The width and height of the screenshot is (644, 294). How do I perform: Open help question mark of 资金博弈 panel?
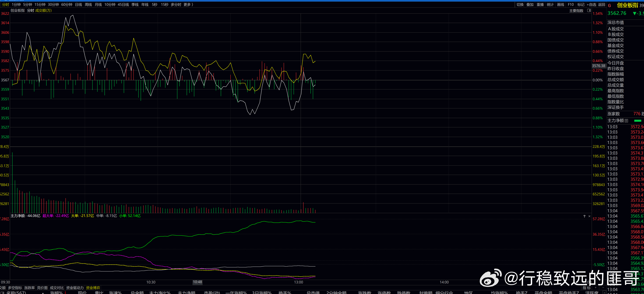point(584,216)
